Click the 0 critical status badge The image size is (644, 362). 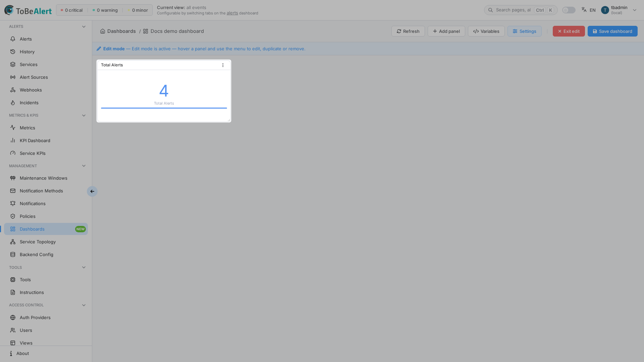pos(71,10)
